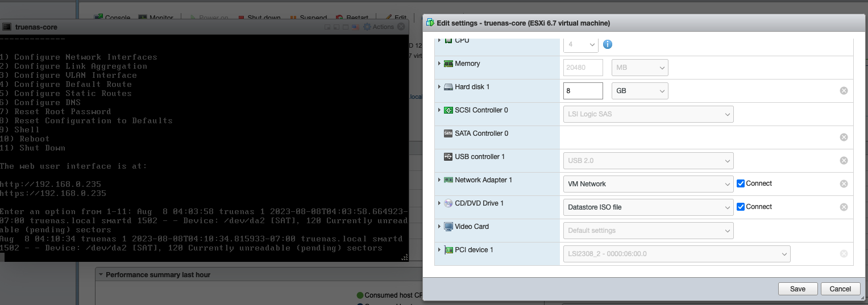
Task: Click the second console window size icon
Action: point(337,27)
